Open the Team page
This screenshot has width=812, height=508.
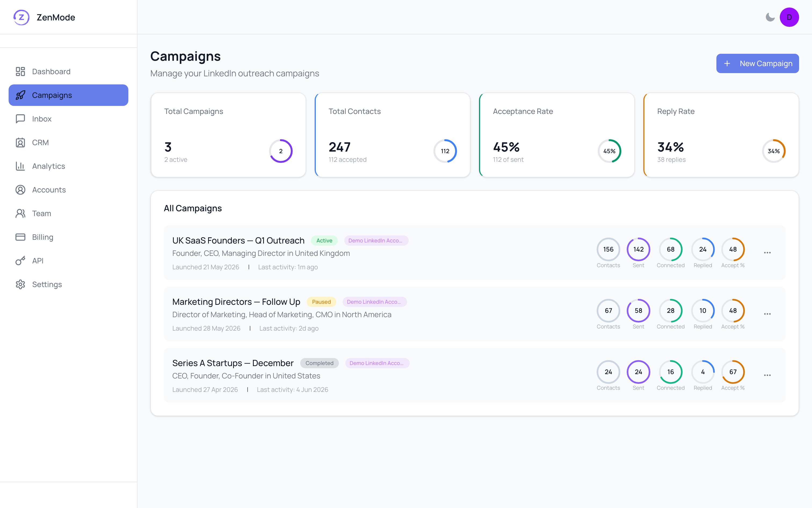(x=68, y=213)
